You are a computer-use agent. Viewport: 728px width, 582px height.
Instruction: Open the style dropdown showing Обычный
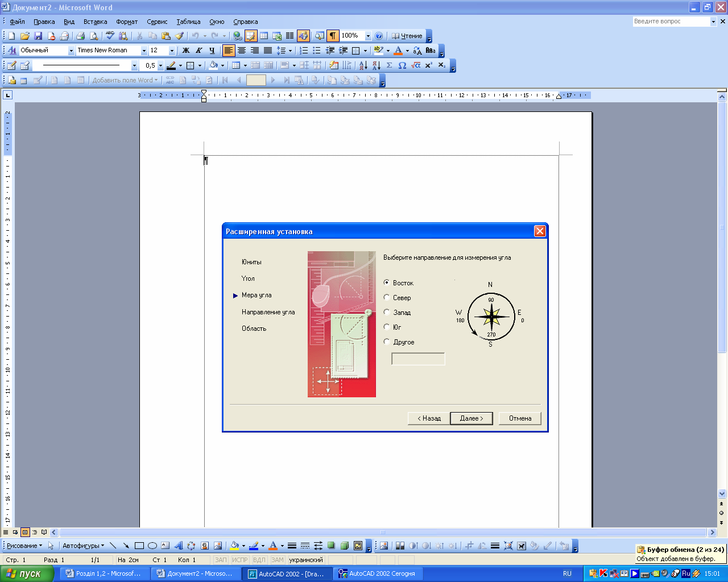[x=72, y=51]
